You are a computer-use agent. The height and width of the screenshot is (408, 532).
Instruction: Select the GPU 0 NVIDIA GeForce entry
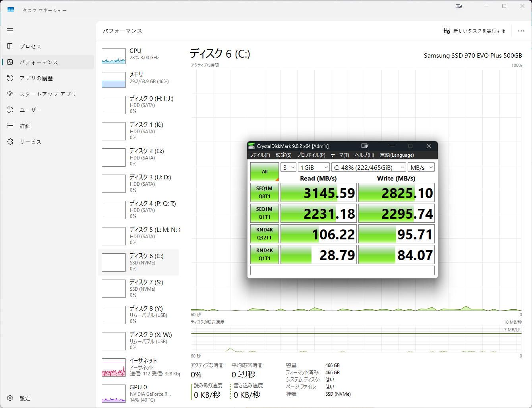(138, 393)
